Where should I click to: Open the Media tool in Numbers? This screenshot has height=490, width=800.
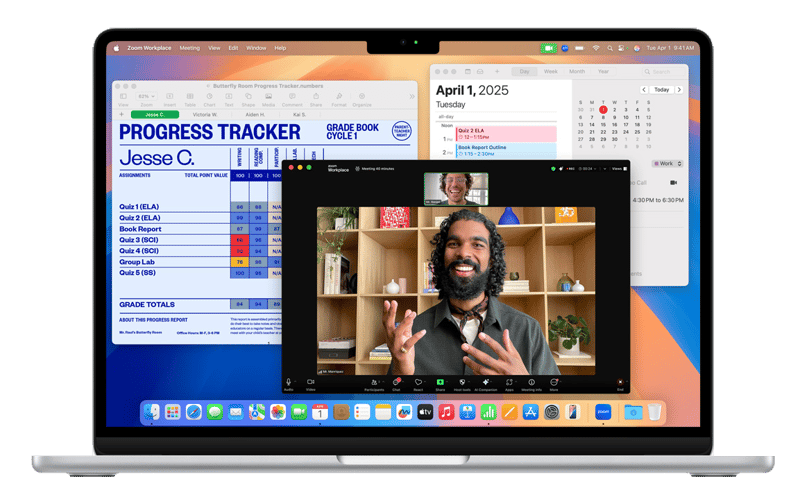(x=268, y=100)
